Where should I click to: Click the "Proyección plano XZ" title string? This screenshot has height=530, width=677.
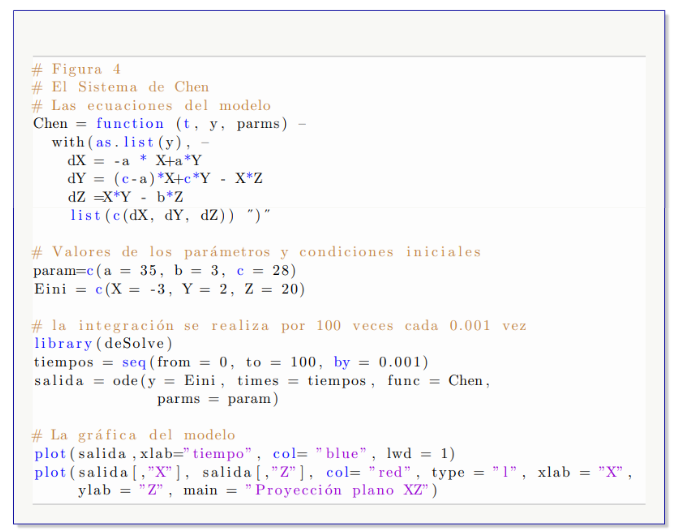[x=341, y=490]
